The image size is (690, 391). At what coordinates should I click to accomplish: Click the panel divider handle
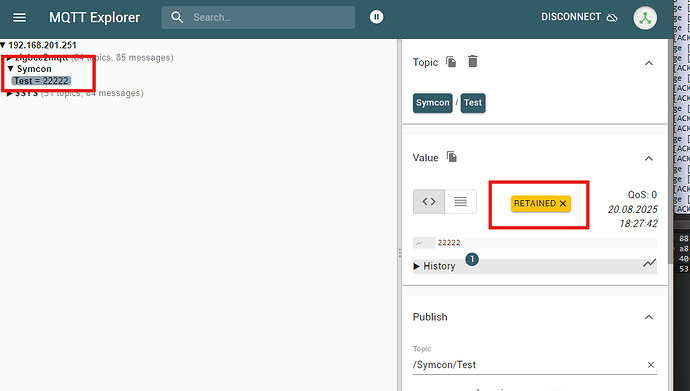point(400,253)
